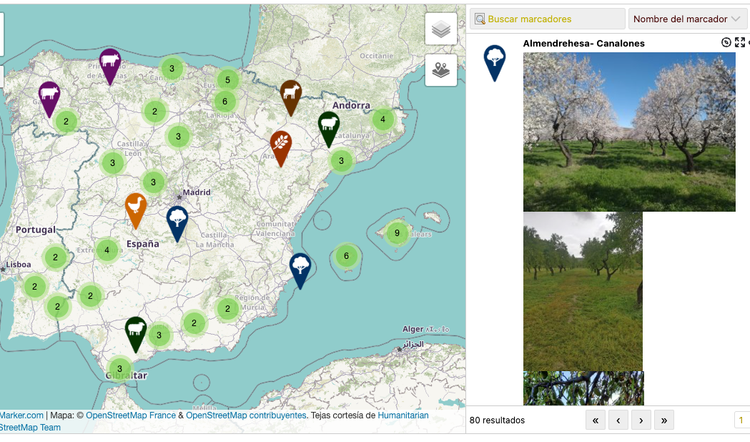
Task: Click the Andorra label on the map
Action: (x=351, y=105)
